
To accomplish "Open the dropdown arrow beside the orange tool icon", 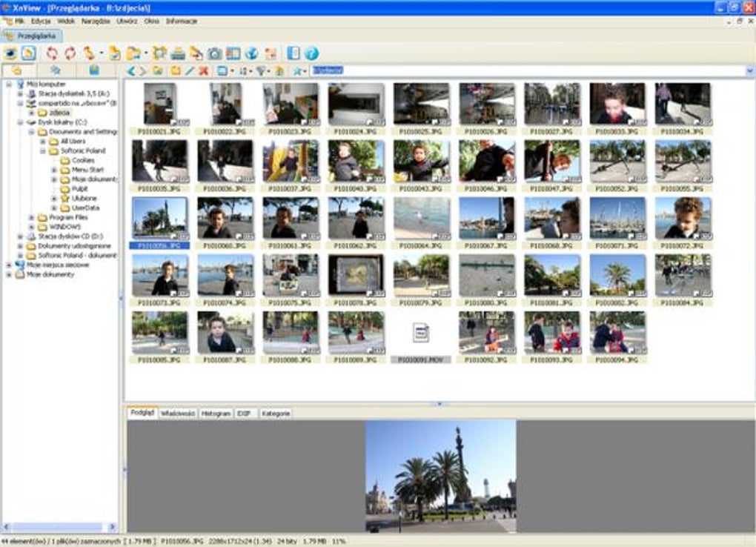I will pos(102,53).
